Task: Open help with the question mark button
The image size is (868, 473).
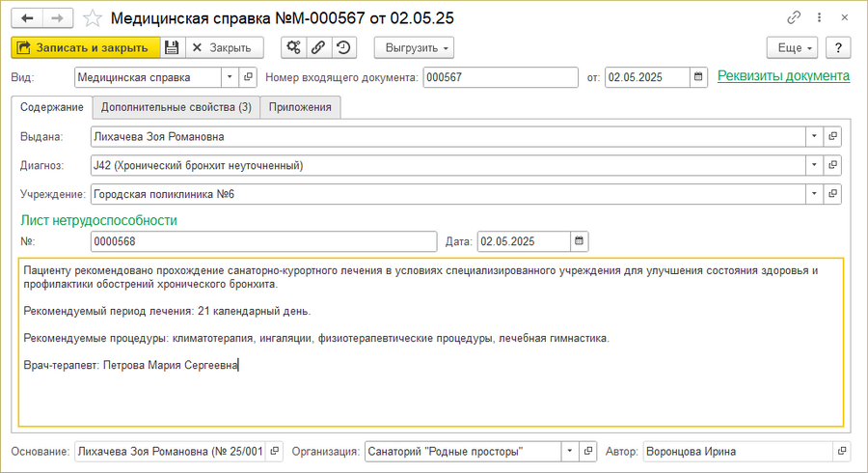Action: [x=838, y=47]
